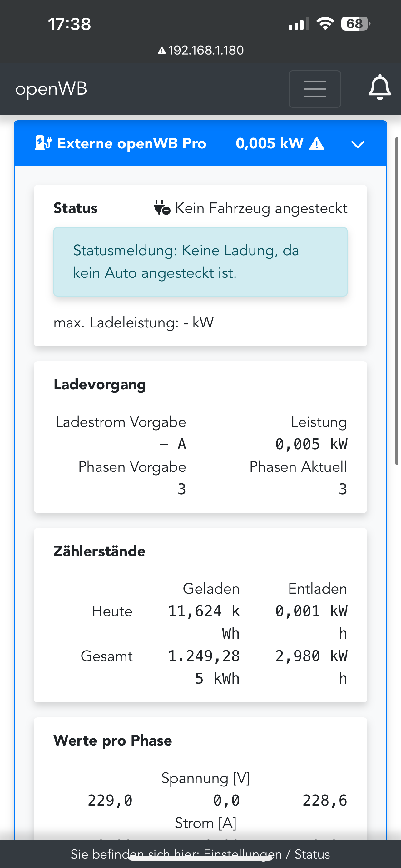Tap the Zählerstände section heading
The width and height of the screenshot is (401, 868).
tap(99, 551)
